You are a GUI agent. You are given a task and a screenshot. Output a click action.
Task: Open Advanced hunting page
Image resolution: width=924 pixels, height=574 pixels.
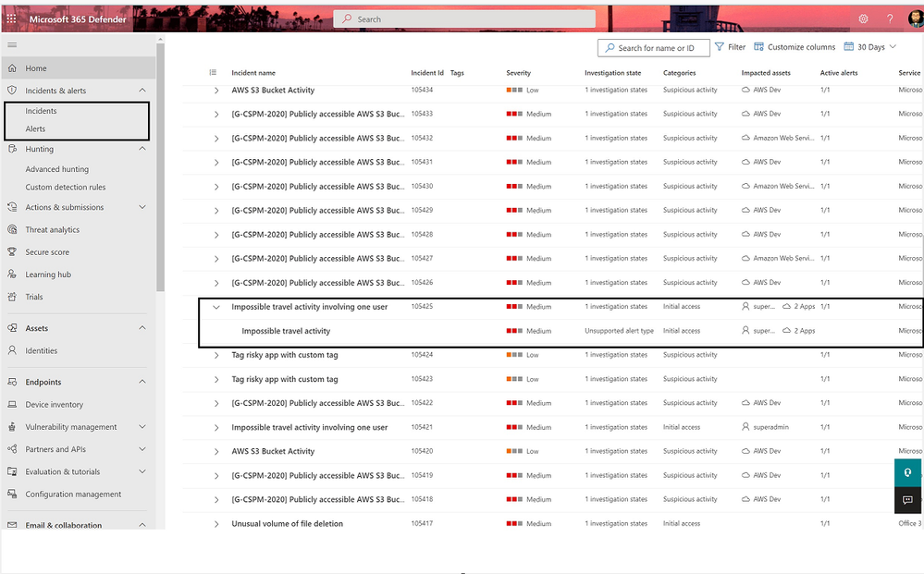click(57, 169)
